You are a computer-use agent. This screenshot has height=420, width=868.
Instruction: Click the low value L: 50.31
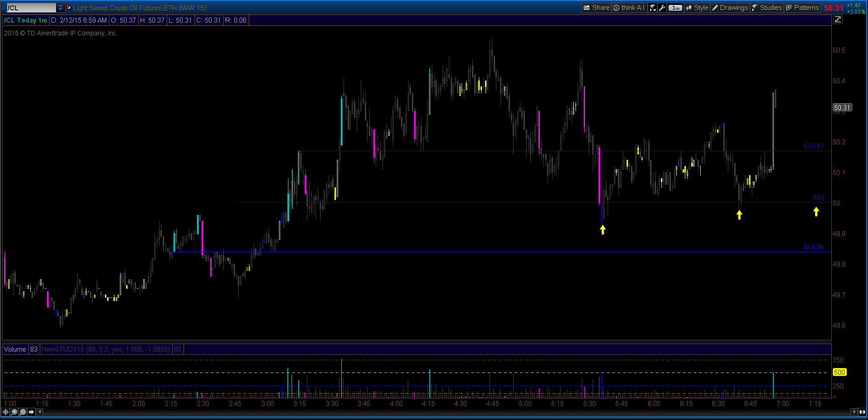pyautogui.click(x=180, y=20)
